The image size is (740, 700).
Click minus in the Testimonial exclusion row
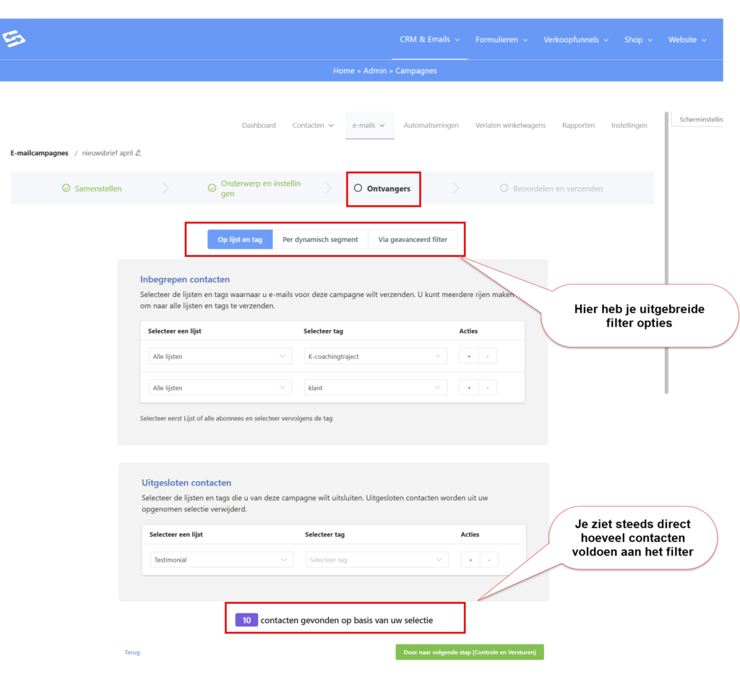coord(489,560)
